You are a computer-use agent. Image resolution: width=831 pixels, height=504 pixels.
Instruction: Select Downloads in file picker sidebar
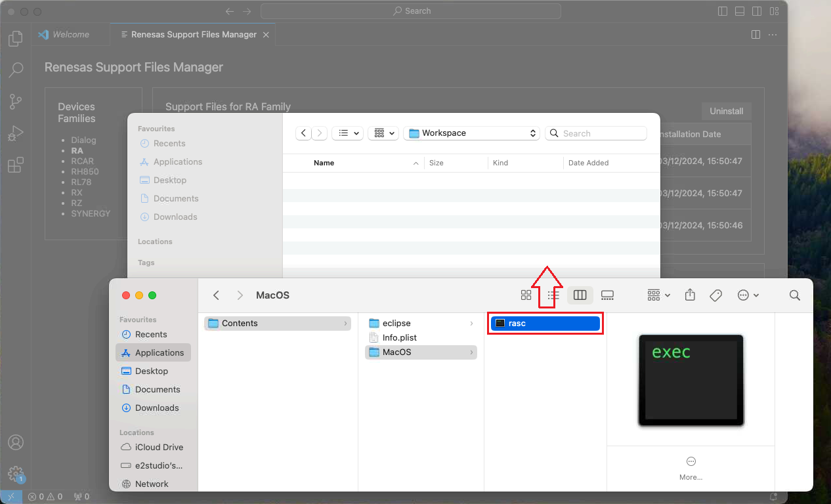coord(169,217)
